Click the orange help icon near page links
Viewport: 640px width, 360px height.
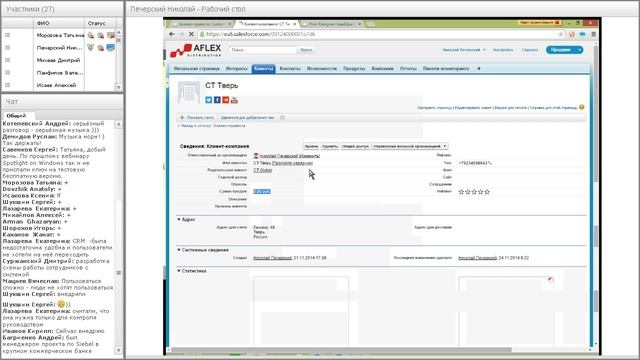582,107
